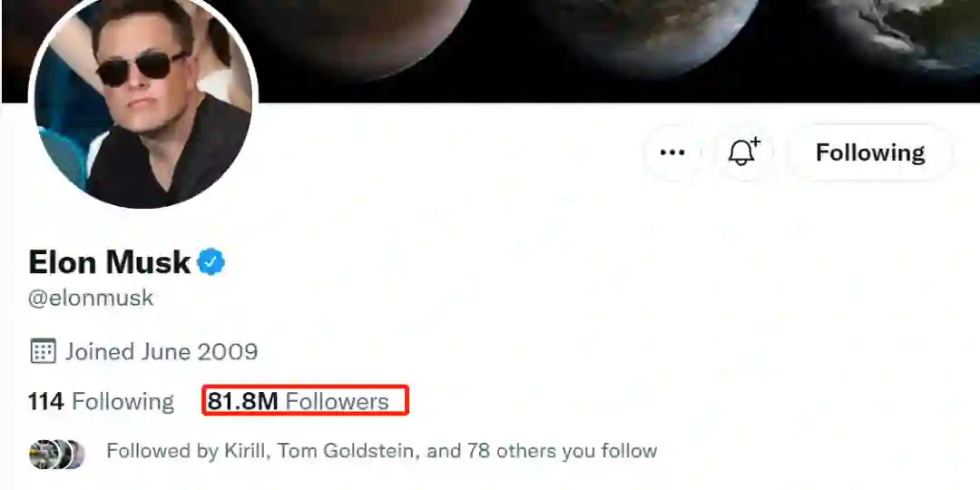Click the calendar icon beside join date
Image resolution: width=980 pixels, height=490 pixels.
(43, 352)
